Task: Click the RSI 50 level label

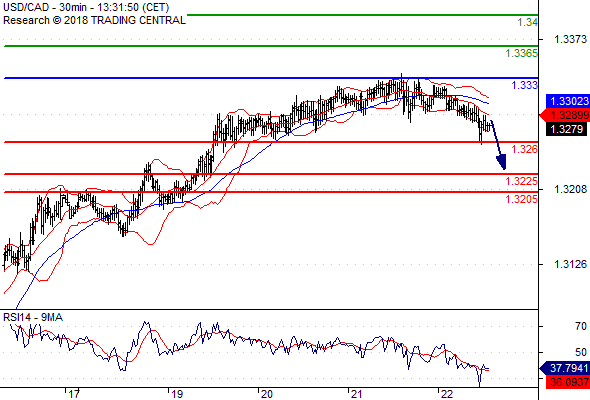Action: (x=581, y=352)
